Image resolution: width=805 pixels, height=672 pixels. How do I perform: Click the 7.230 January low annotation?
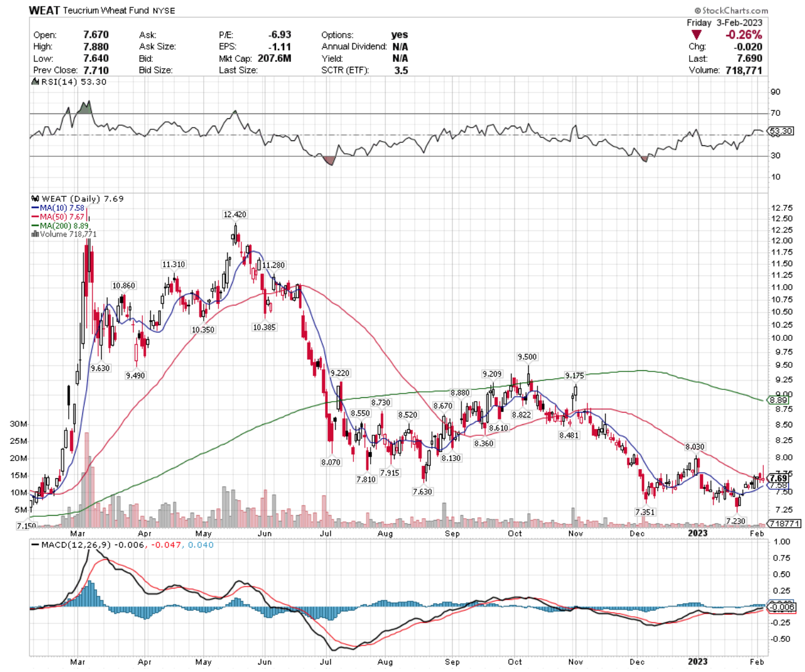click(x=736, y=521)
